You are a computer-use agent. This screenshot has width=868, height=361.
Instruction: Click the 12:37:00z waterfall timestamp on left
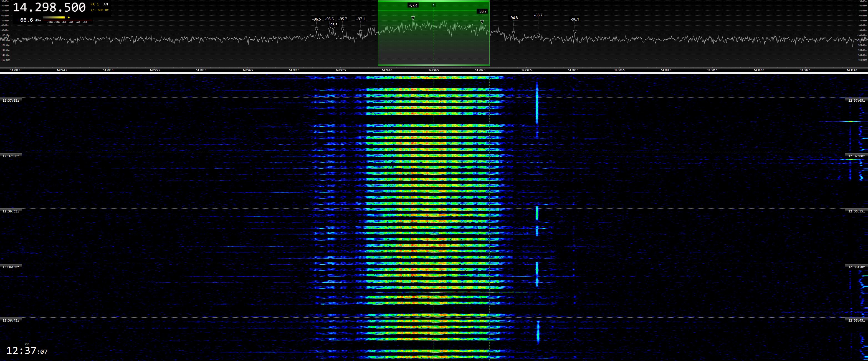tap(11, 156)
